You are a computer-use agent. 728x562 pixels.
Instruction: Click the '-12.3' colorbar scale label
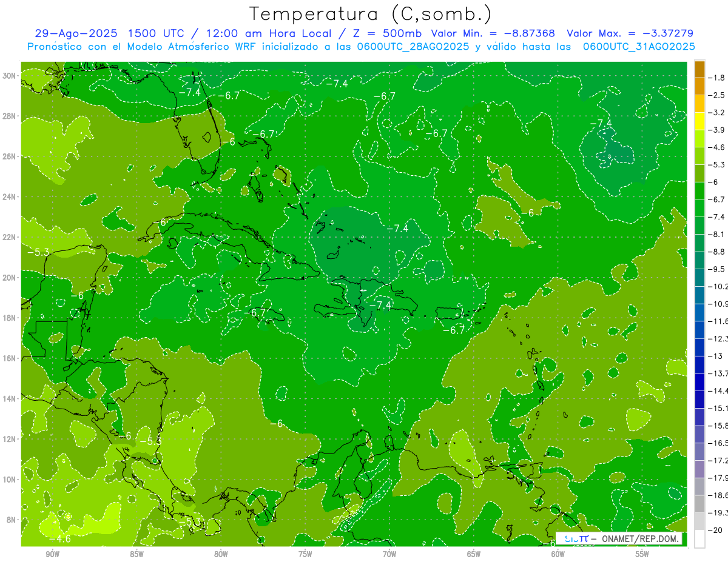point(718,338)
